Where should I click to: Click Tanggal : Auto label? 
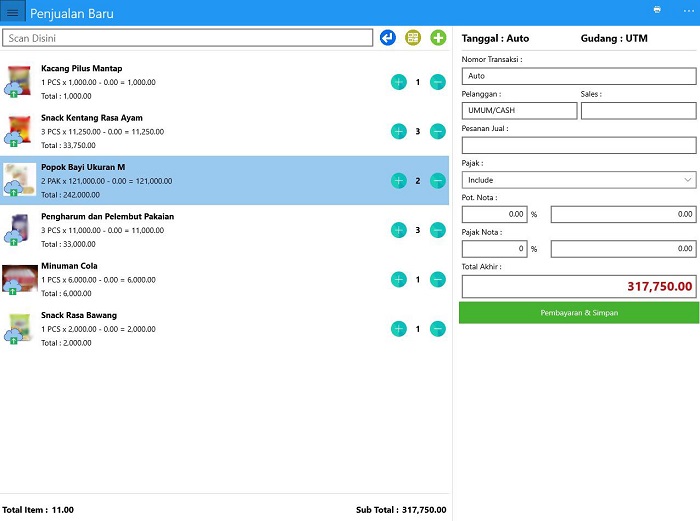click(x=495, y=38)
